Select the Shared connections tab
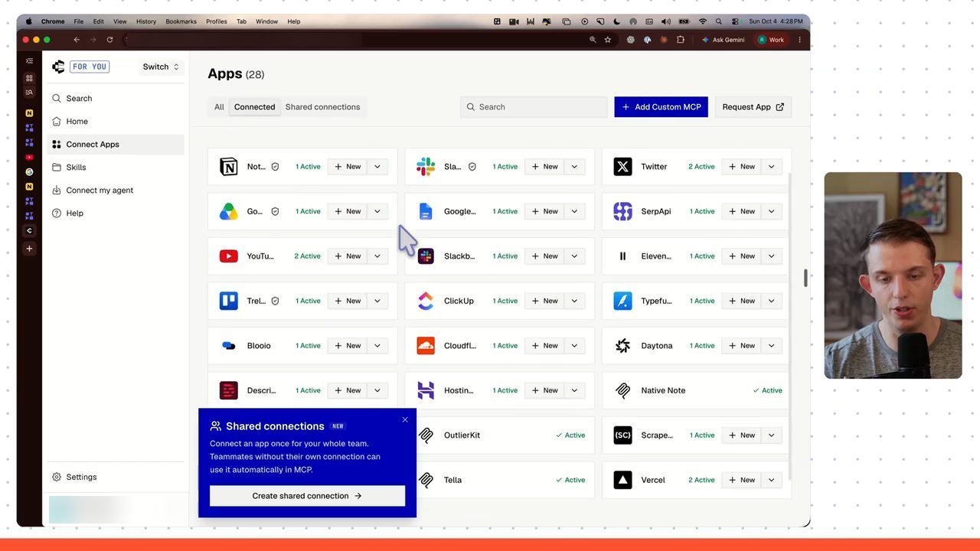This screenshot has width=980, height=551. (x=322, y=107)
